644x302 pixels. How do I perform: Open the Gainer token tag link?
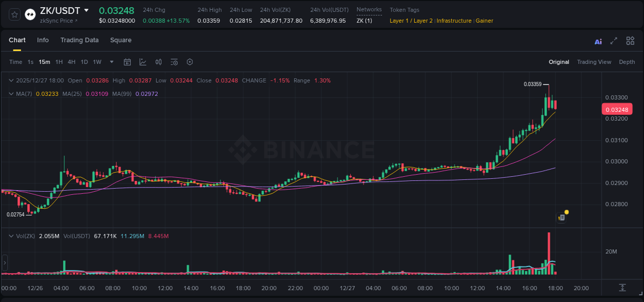pyautogui.click(x=484, y=21)
